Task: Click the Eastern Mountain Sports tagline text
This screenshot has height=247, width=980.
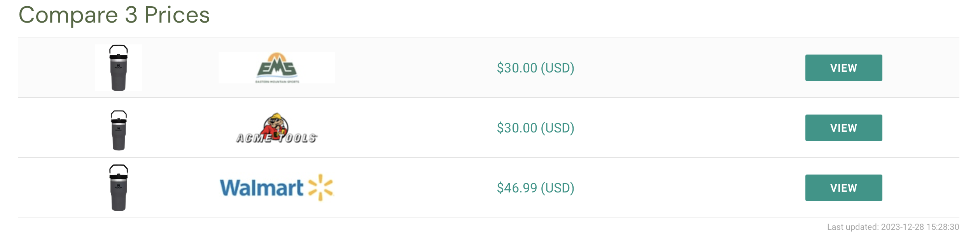Action: (x=277, y=82)
